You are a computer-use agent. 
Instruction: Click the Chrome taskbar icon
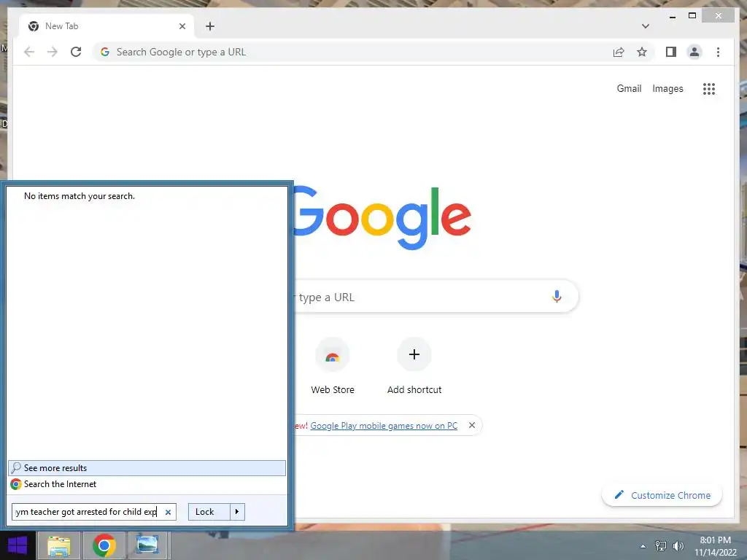pos(104,545)
